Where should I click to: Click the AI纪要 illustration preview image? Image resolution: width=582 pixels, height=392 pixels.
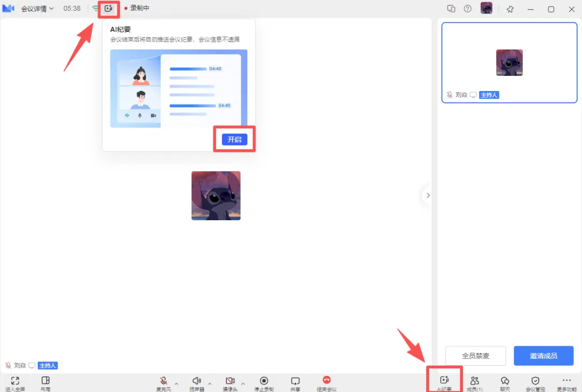tap(179, 89)
